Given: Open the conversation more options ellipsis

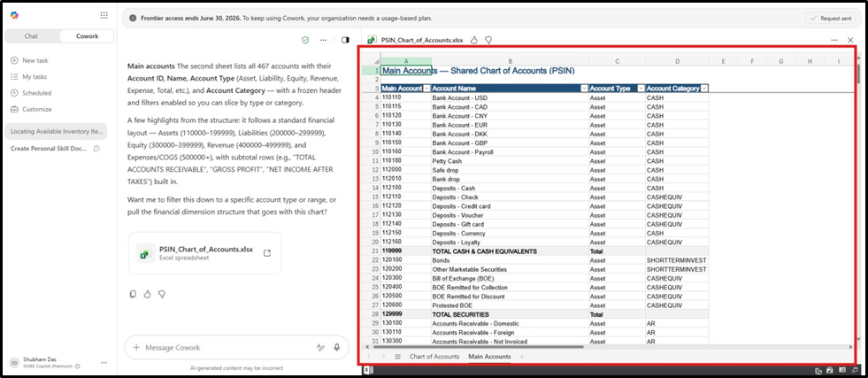Looking at the screenshot, I should (x=323, y=40).
